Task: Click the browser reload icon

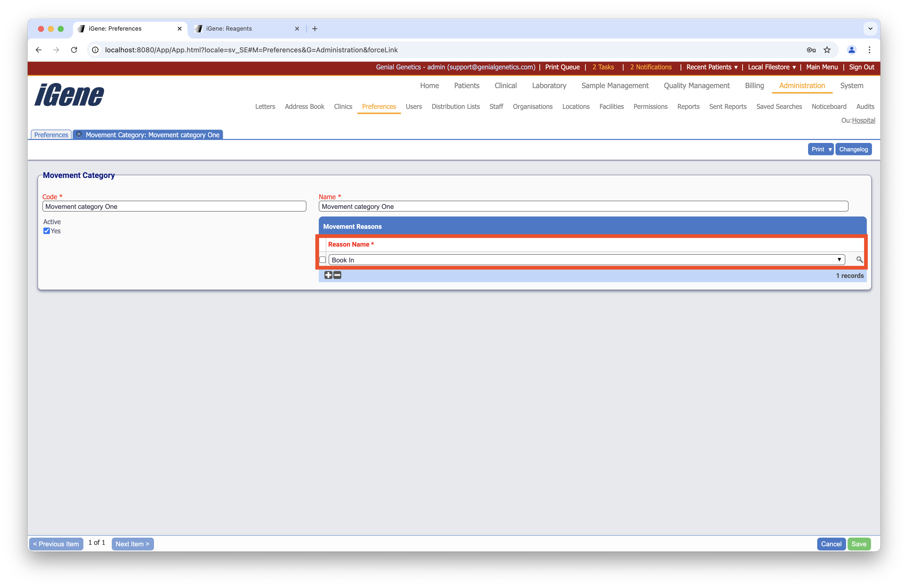Action: (74, 50)
